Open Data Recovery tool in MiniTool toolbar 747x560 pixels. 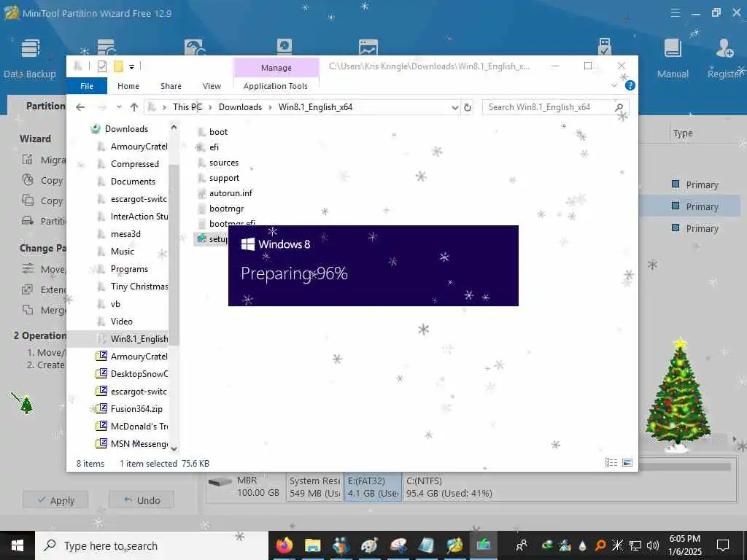(x=107, y=47)
